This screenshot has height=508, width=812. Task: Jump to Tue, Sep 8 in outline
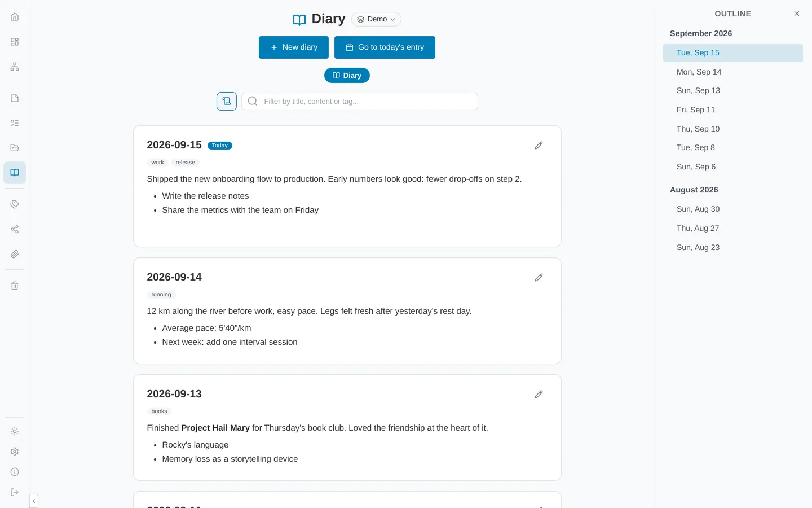(733, 148)
